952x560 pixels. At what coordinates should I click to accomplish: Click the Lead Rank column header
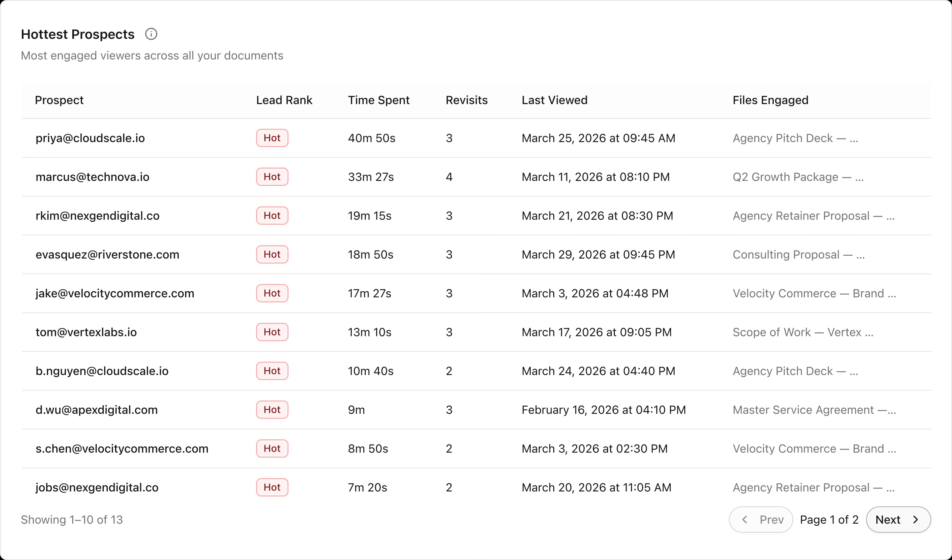click(x=284, y=100)
